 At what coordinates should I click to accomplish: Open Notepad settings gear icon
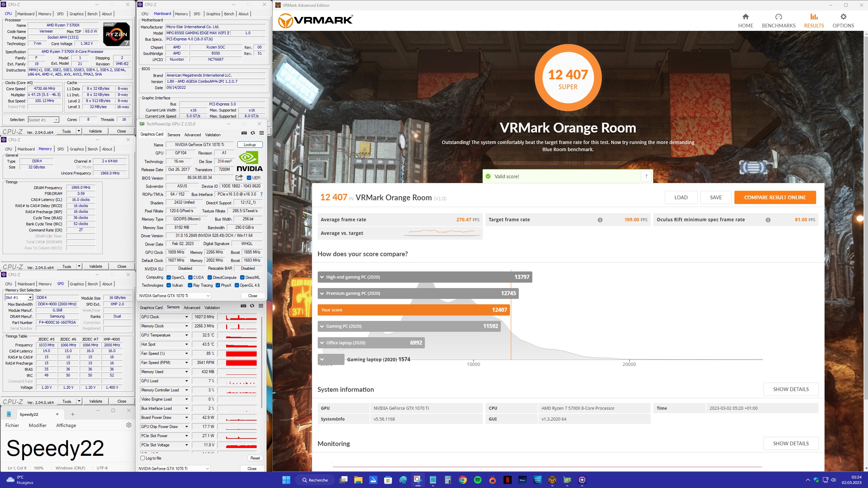pos(129,425)
